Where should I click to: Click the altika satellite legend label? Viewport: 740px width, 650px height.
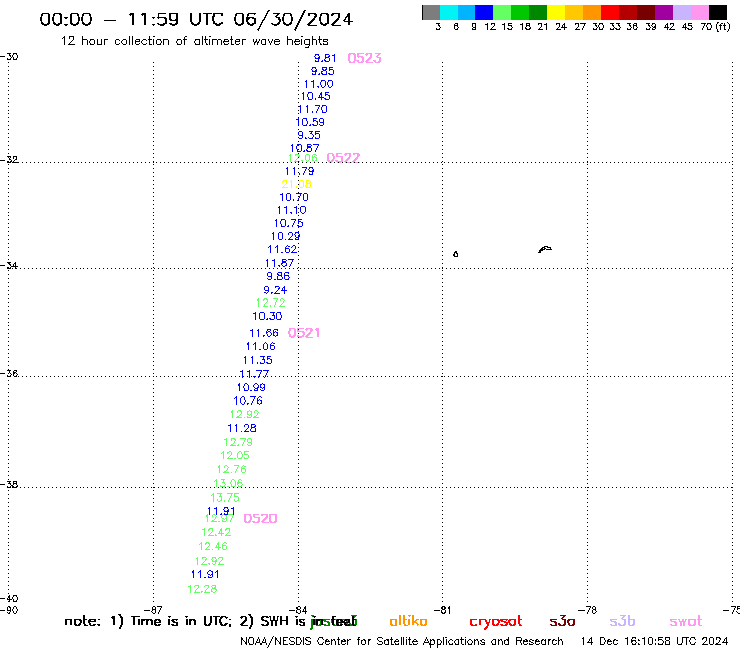pos(408,621)
